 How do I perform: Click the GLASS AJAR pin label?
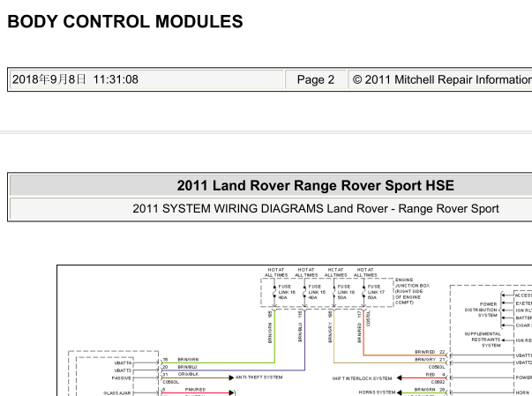(x=117, y=393)
